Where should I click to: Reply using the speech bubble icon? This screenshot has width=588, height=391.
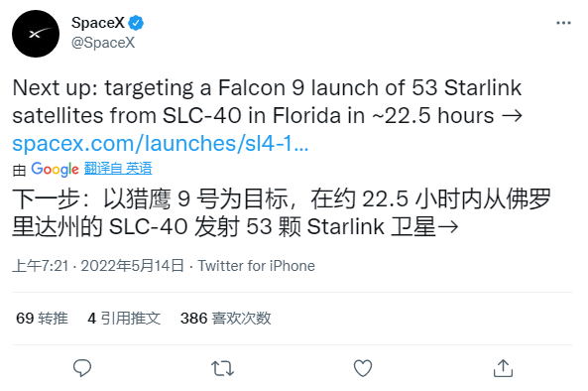(82, 368)
